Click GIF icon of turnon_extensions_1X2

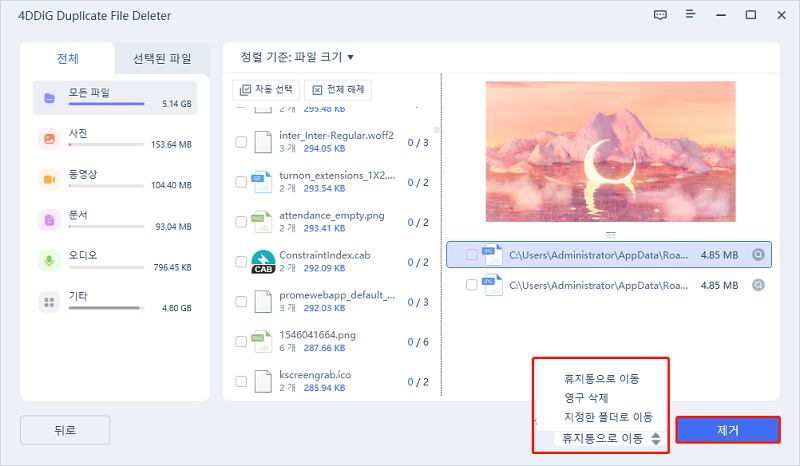262,182
